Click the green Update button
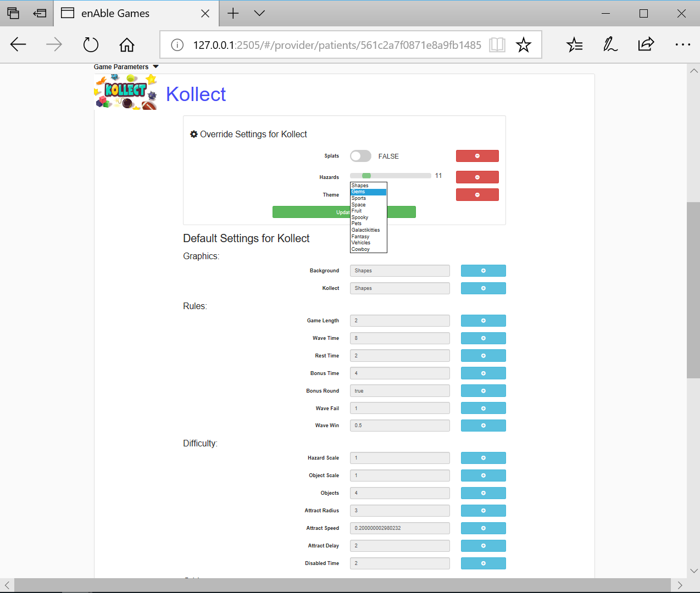 coord(311,212)
